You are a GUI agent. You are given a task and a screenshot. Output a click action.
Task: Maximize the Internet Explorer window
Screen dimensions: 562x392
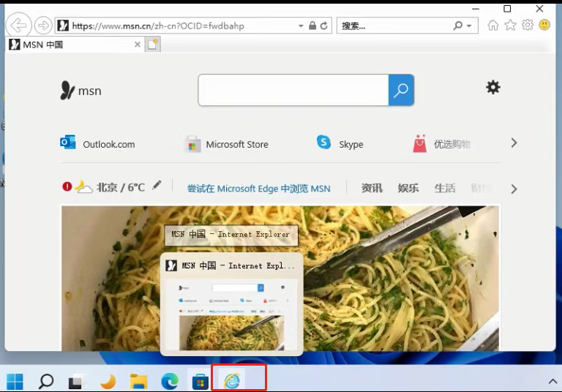click(x=507, y=9)
